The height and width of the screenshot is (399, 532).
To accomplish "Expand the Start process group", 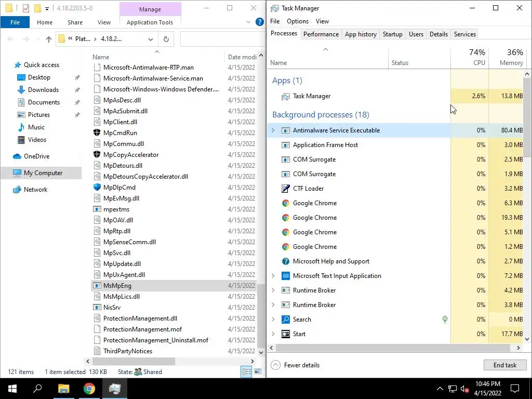I will click(x=273, y=334).
